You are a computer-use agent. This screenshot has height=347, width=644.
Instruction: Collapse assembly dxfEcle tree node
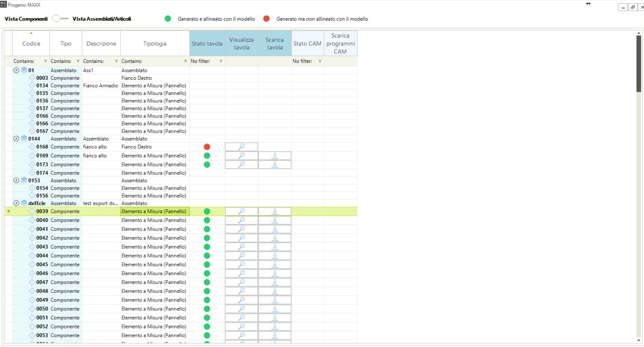tap(16, 203)
